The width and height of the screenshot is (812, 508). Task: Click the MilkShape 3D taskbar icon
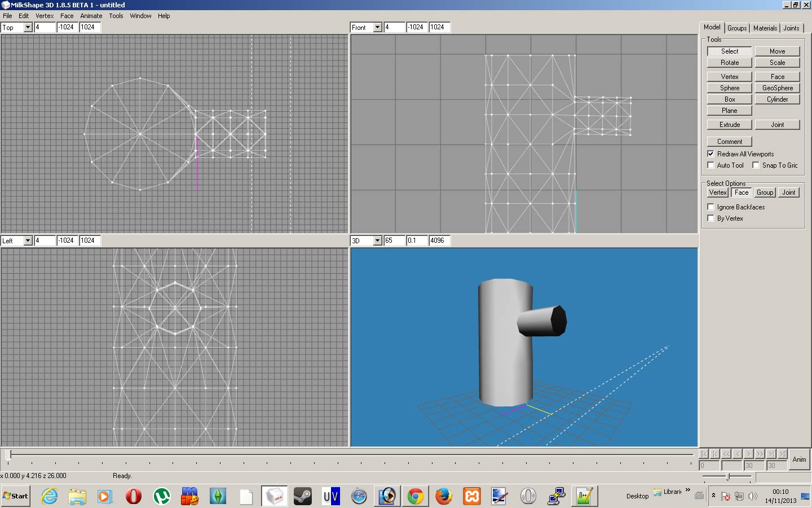coord(275,496)
